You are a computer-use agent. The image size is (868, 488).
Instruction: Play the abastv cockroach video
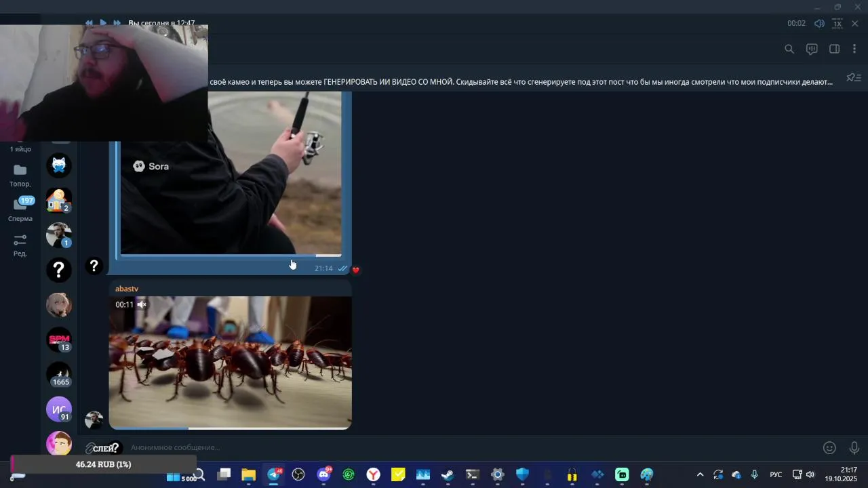coord(231,363)
